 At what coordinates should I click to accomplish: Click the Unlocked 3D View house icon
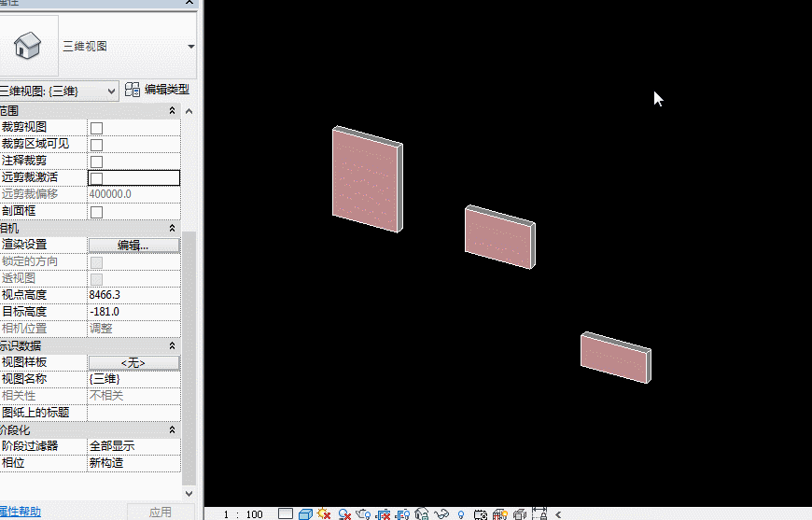click(x=422, y=513)
